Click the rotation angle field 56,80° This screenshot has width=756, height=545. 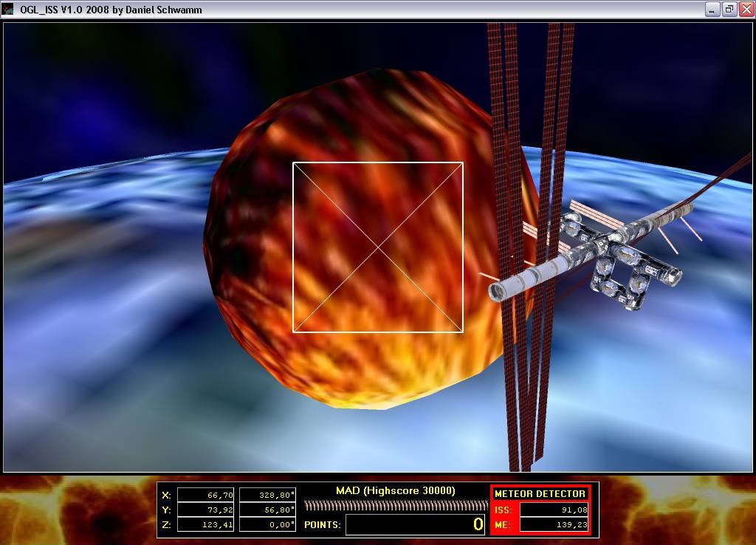[x=267, y=510]
